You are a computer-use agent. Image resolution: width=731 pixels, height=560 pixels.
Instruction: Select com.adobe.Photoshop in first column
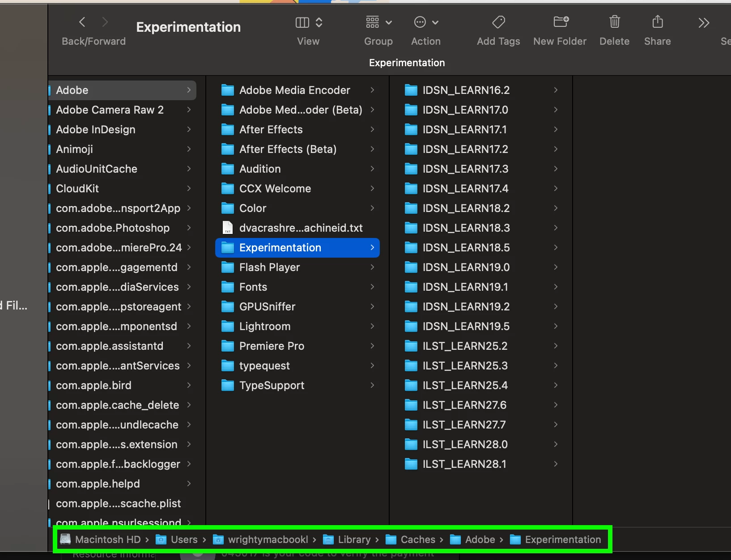click(x=122, y=228)
